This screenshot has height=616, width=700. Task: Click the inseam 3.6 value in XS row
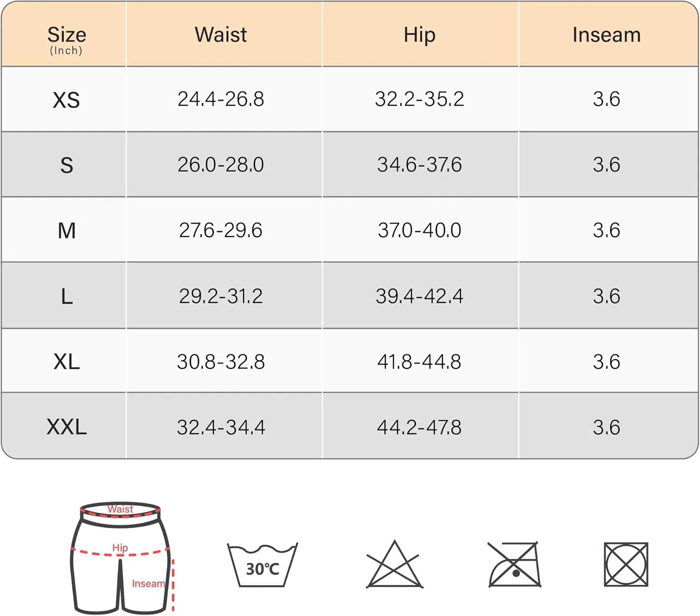pos(607,99)
